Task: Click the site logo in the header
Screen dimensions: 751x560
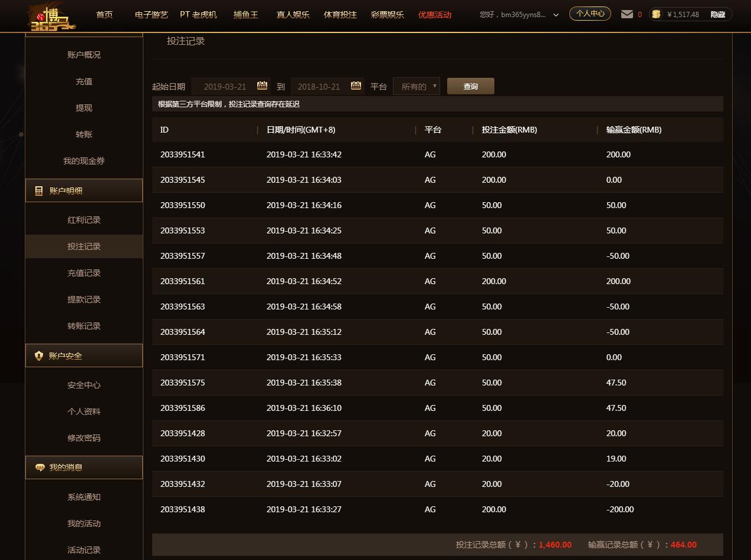Action: coord(53,17)
